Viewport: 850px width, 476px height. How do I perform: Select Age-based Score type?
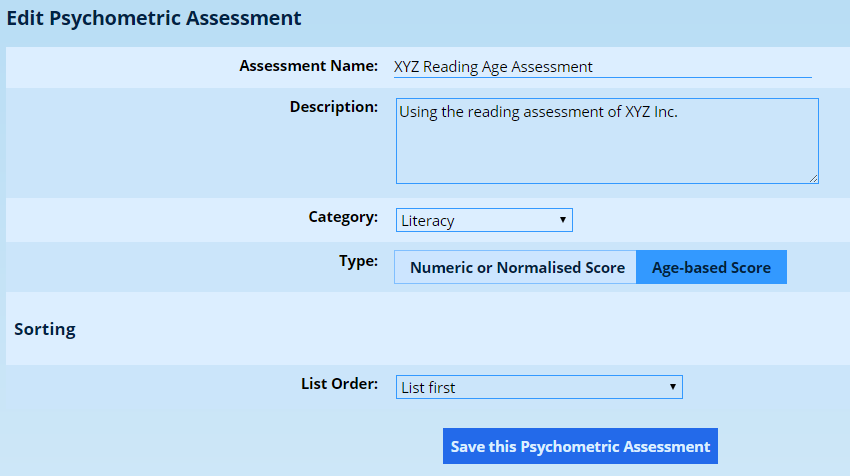pos(711,268)
